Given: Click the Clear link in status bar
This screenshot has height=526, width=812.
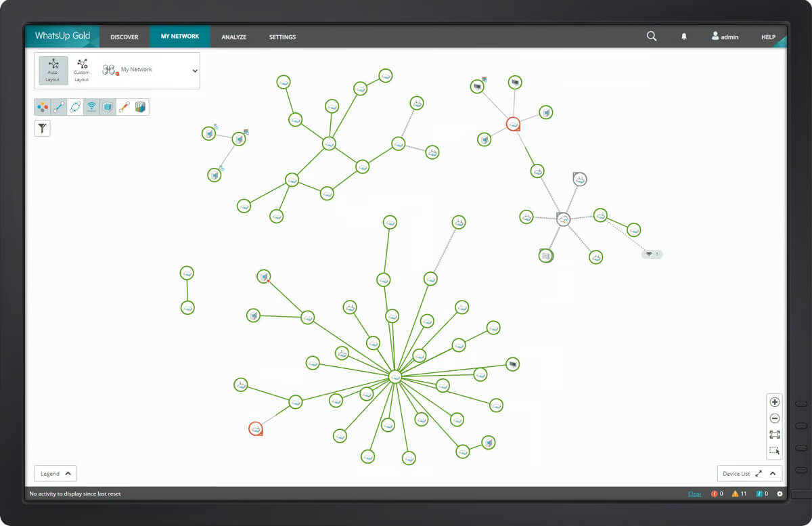Looking at the screenshot, I should [x=695, y=494].
